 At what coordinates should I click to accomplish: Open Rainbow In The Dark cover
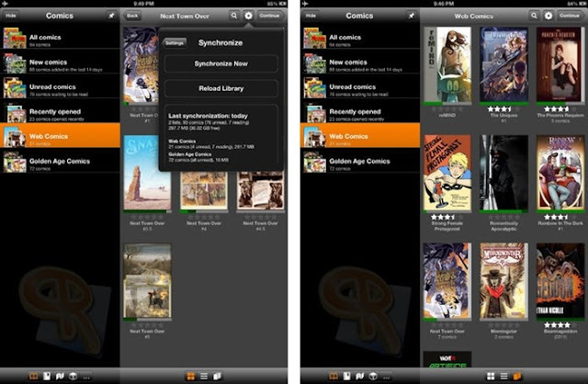pos(560,173)
